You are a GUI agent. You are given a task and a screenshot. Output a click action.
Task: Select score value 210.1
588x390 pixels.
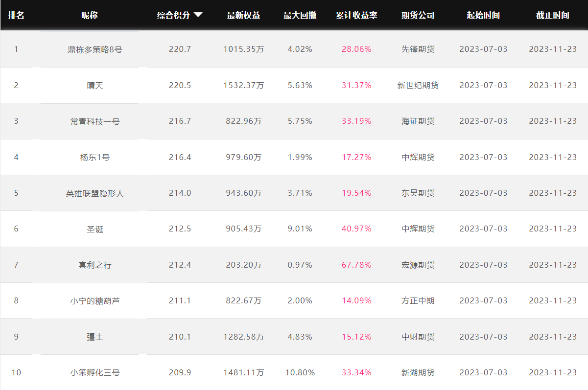[x=180, y=337]
